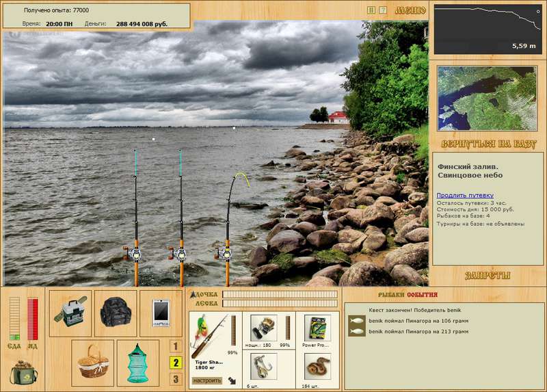Image resolution: width=547 pixels, height=392 pixels.
Task: Click the hook item showing 6 шт.
Action: coord(264,367)
